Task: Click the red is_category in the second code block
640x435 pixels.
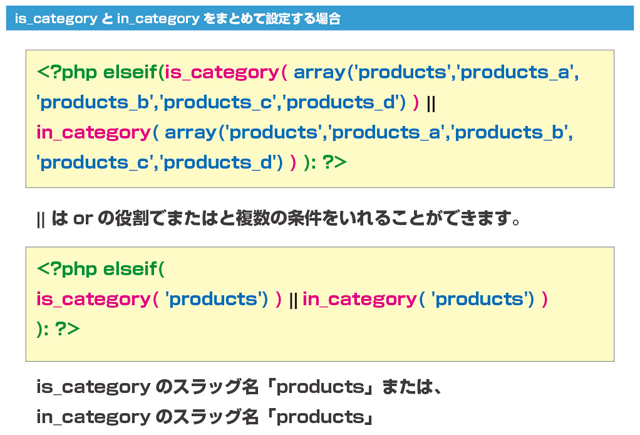Action: 93,299
